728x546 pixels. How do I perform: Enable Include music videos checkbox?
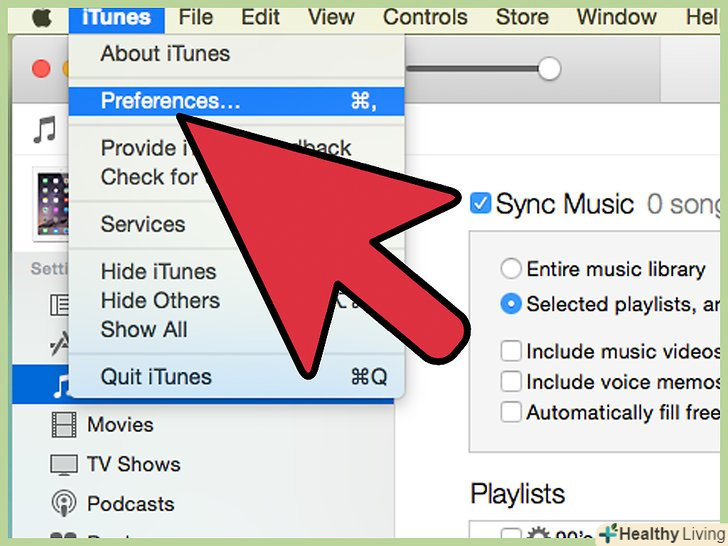[x=511, y=351]
